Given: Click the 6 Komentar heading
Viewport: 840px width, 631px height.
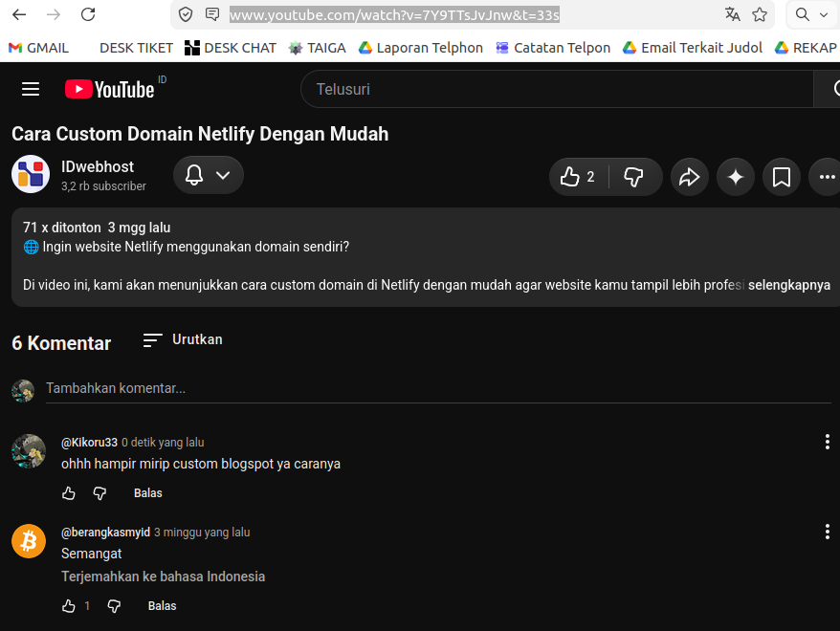Looking at the screenshot, I should point(61,343).
